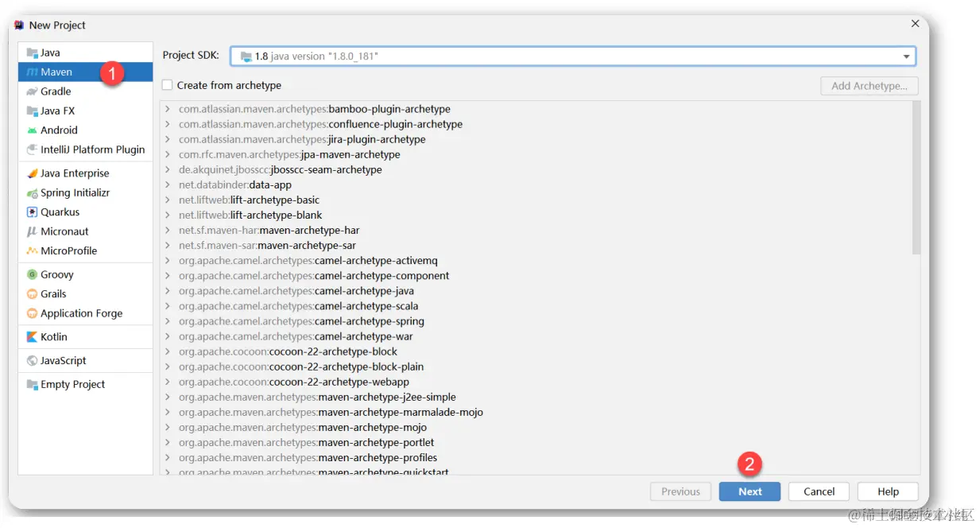Choose Empty Project label

[x=73, y=385]
